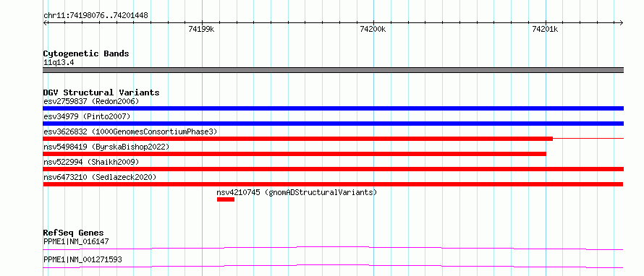Click the 11q13.4 band label
This screenshot has width=644, height=276.
point(59,63)
